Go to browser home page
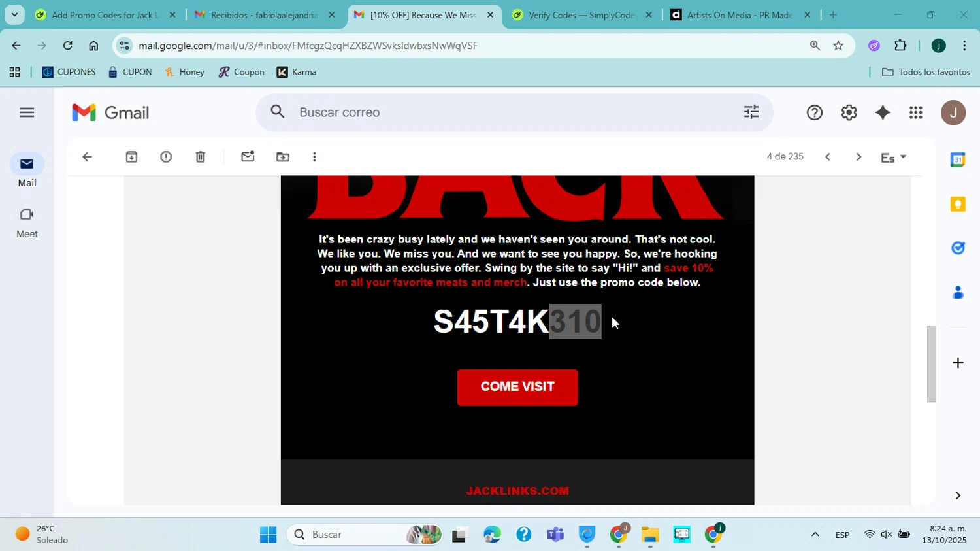The height and width of the screenshot is (551, 980). (93, 46)
